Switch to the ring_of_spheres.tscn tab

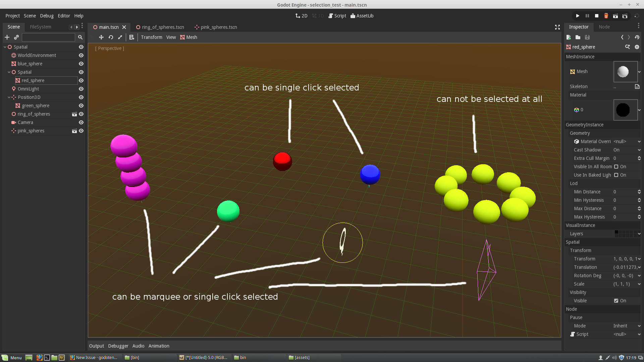(163, 27)
